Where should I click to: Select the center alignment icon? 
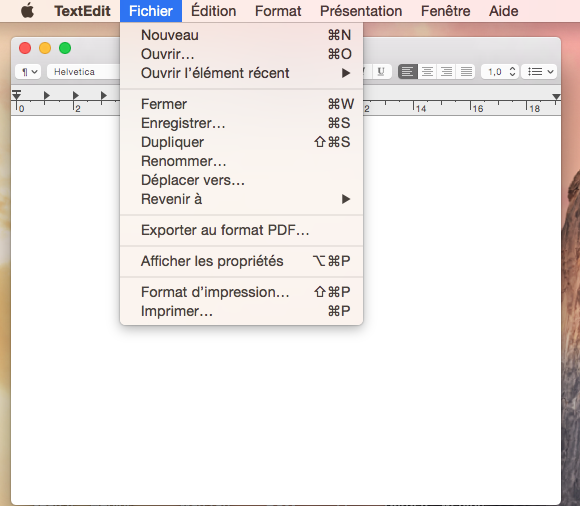tap(427, 72)
